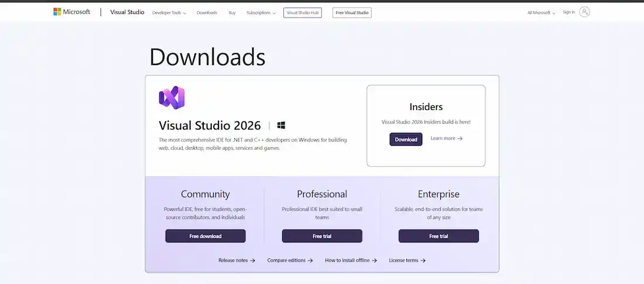Click the 'Powerful IDE, free for students' description

pyautogui.click(x=205, y=213)
